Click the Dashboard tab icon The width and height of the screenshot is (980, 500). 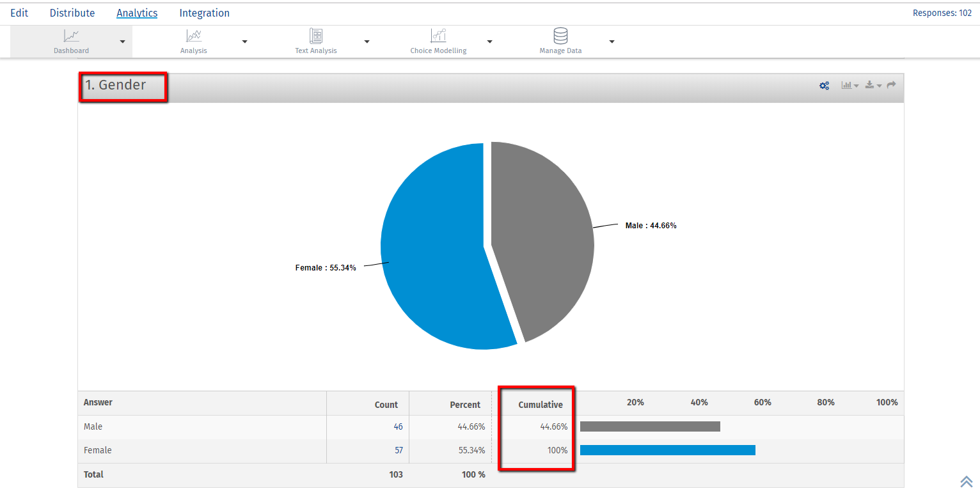pos(71,35)
